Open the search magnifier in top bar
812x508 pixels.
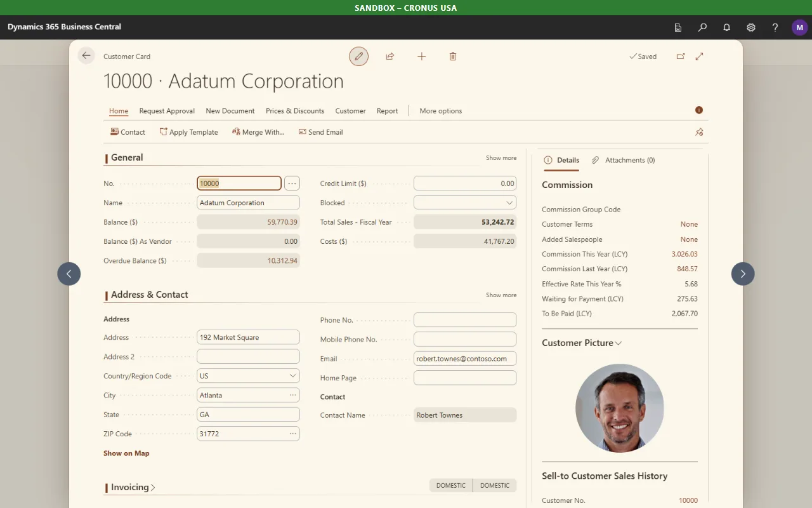point(702,27)
